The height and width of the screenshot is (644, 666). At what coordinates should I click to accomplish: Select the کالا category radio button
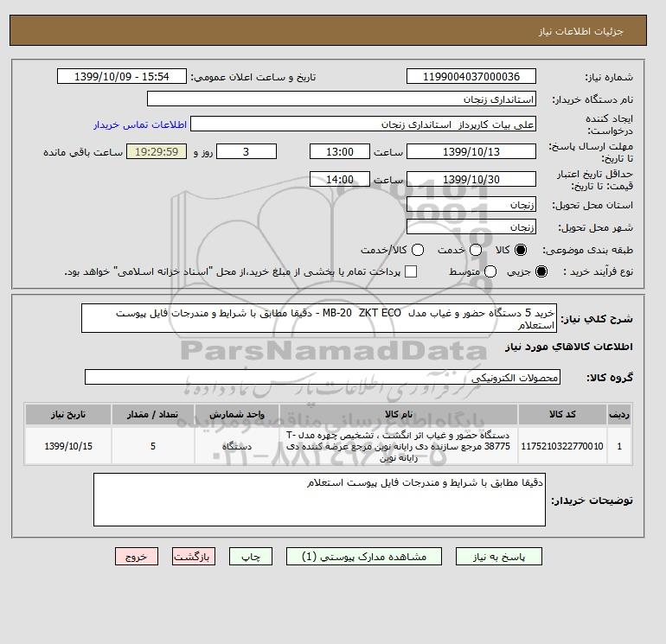[x=521, y=250]
